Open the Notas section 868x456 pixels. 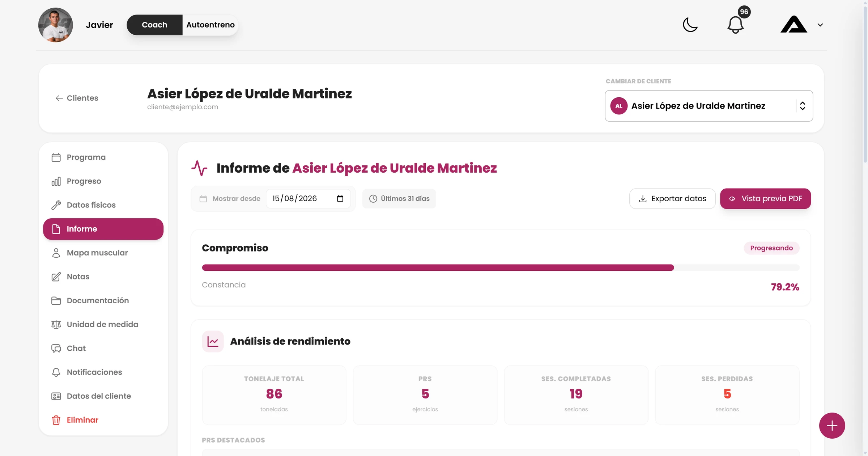click(x=103, y=277)
